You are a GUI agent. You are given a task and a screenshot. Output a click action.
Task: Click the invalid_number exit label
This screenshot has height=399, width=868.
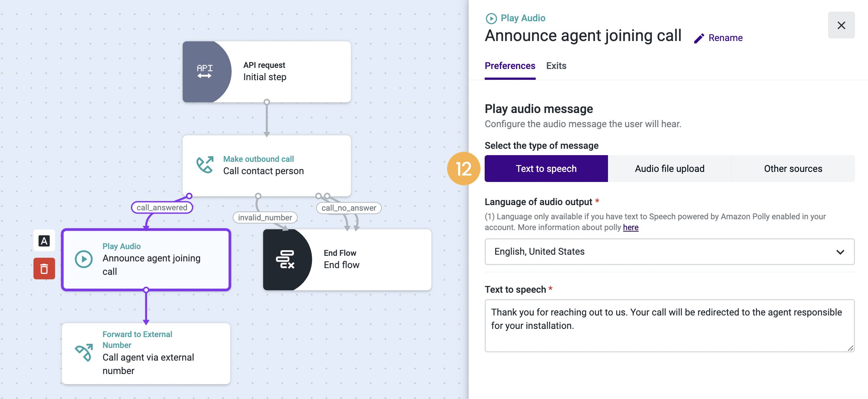265,217
